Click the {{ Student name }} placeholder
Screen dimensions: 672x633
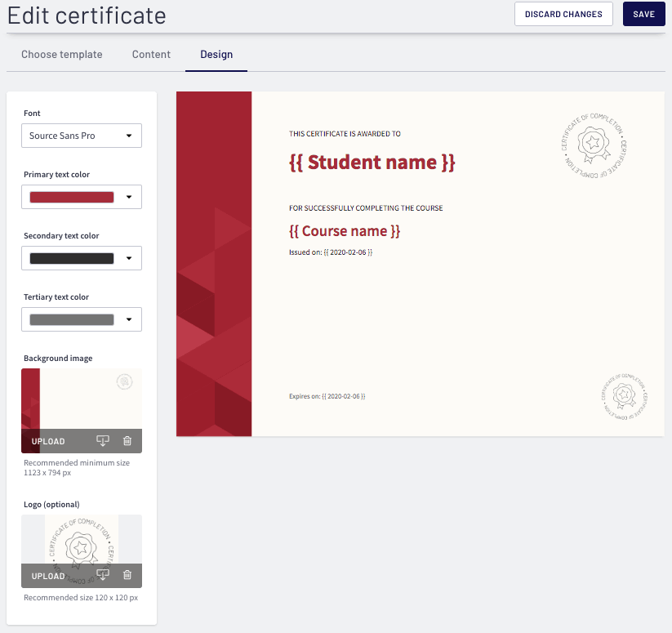coord(372,163)
